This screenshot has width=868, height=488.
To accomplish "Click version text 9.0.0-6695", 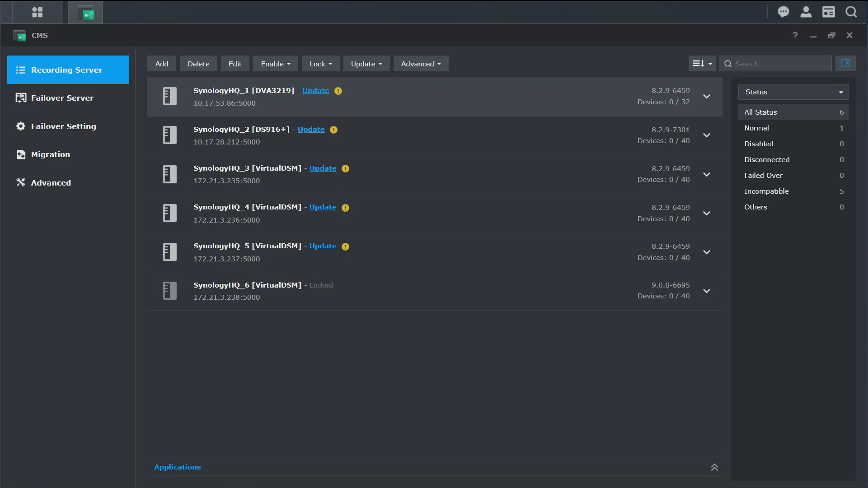I will pos(671,285).
